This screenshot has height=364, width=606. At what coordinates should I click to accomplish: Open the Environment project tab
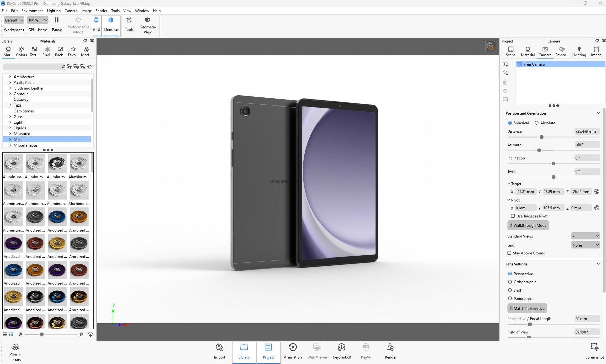[x=562, y=52]
